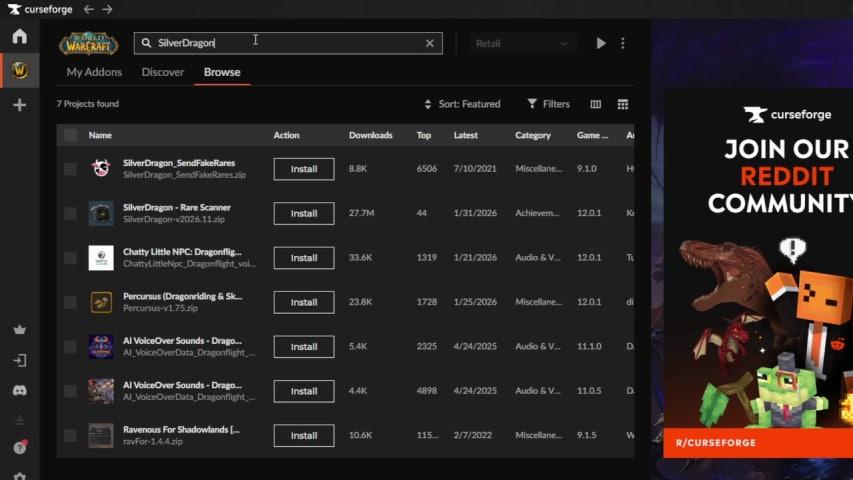Click the magnifier search icon
Screen dimensions: 853x480
coord(146,43)
